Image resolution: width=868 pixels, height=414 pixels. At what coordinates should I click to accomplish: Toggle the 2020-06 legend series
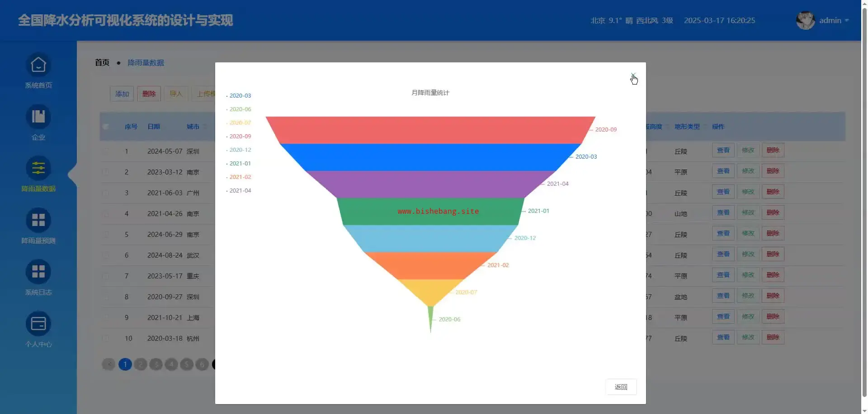tap(239, 109)
